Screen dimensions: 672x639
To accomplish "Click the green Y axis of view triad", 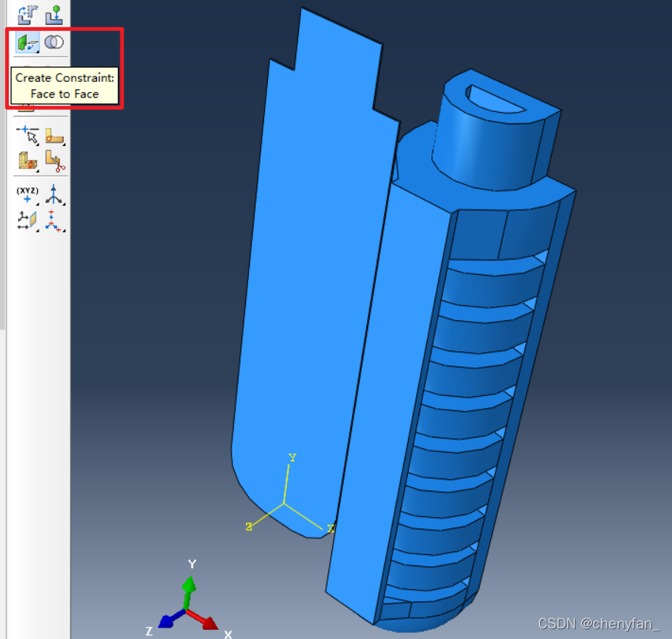I will (190, 587).
